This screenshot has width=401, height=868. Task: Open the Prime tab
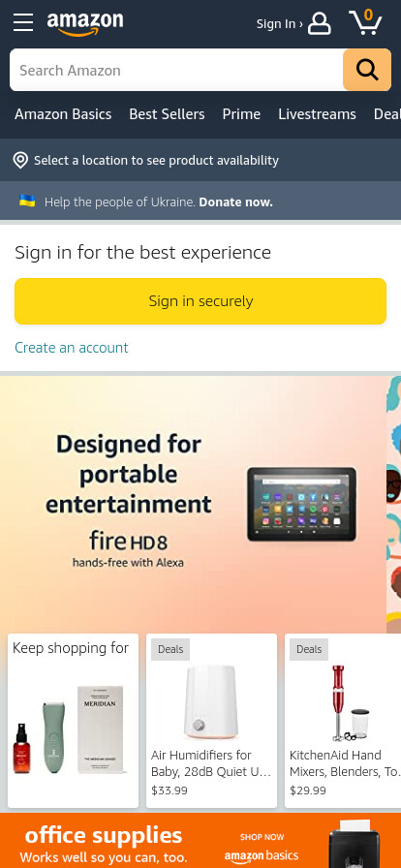(241, 114)
